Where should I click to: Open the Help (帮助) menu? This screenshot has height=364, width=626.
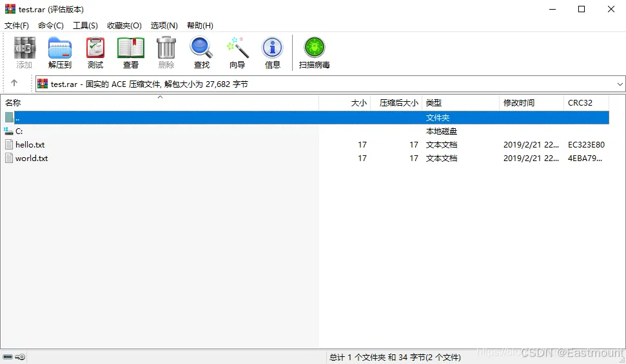[x=200, y=26]
